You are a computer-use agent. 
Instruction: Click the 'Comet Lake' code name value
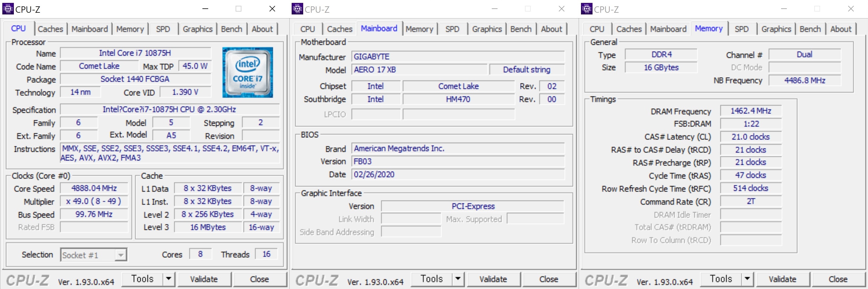[x=99, y=66]
